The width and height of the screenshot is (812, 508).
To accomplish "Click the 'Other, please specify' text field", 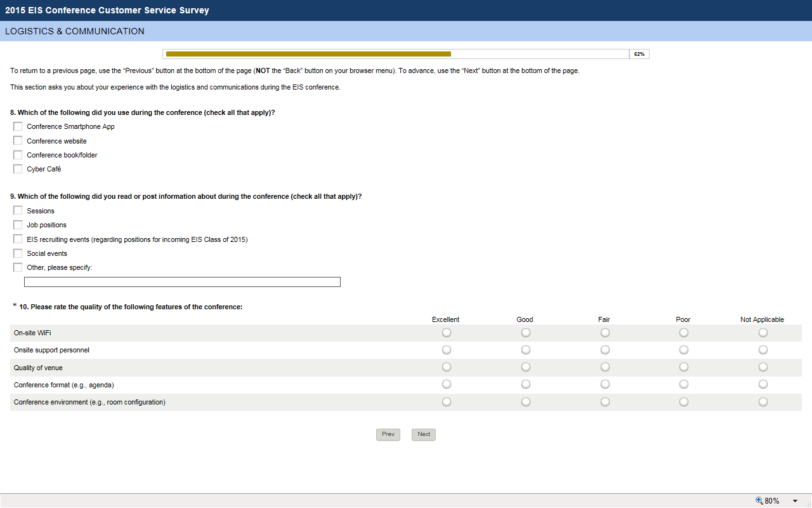I will pos(182,282).
